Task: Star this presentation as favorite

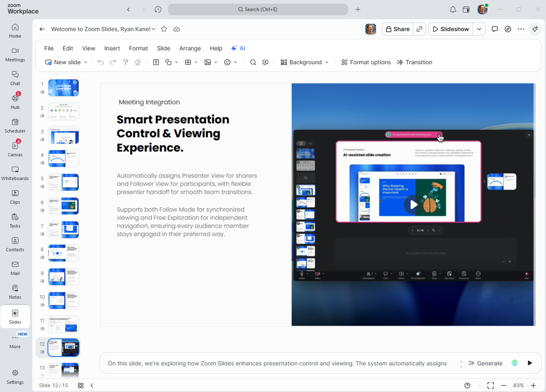Action: [164, 29]
